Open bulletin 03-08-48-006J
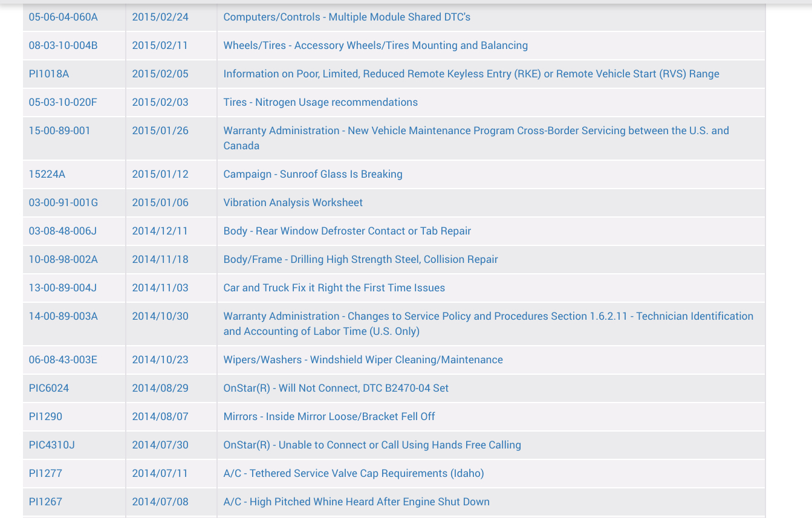 [63, 231]
